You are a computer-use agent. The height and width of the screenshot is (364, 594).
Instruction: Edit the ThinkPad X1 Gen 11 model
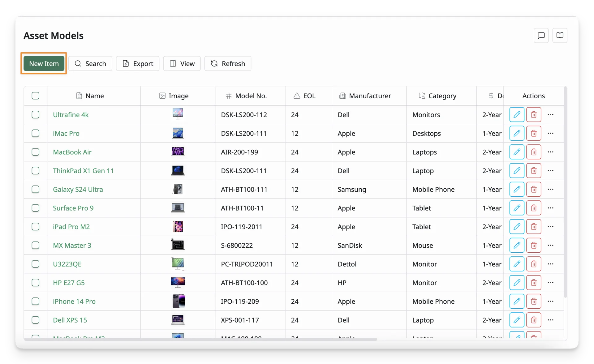pos(517,170)
